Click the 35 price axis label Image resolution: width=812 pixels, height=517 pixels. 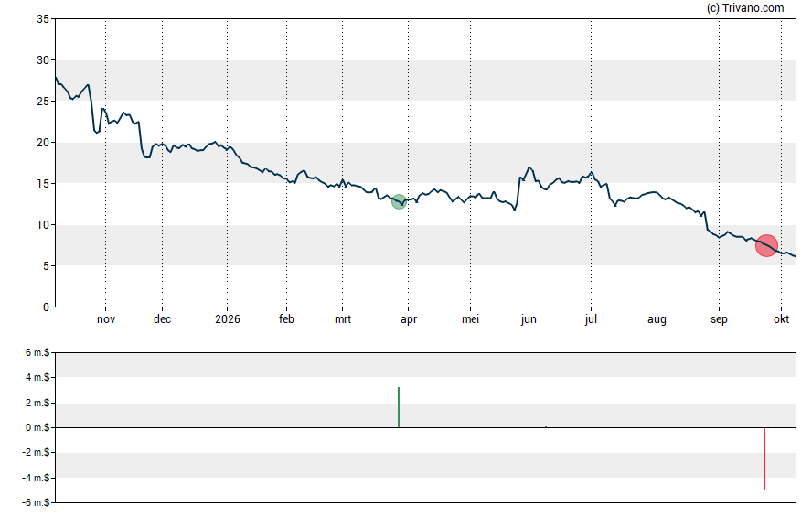(x=43, y=19)
